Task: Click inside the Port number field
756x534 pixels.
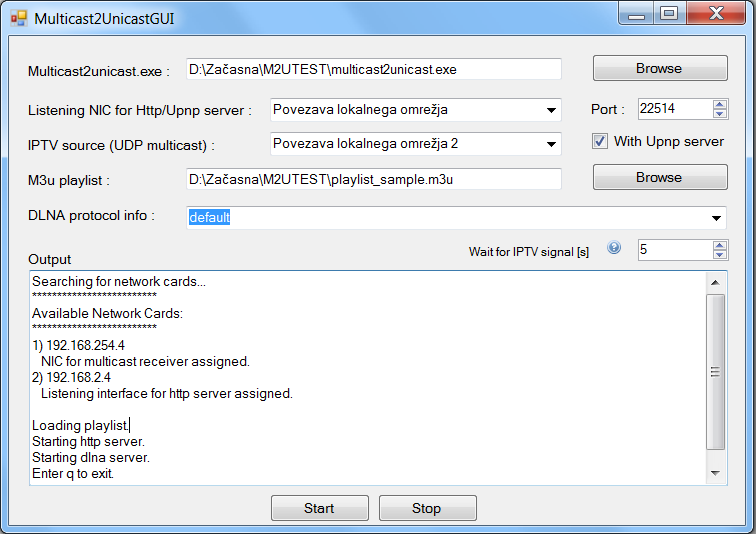Action: [x=675, y=109]
